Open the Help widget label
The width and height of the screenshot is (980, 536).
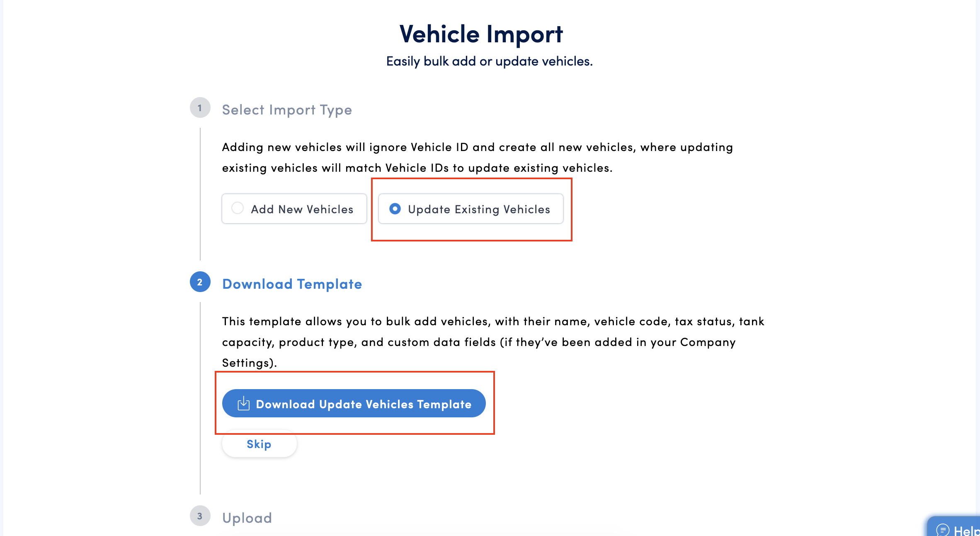[x=966, y=531]
